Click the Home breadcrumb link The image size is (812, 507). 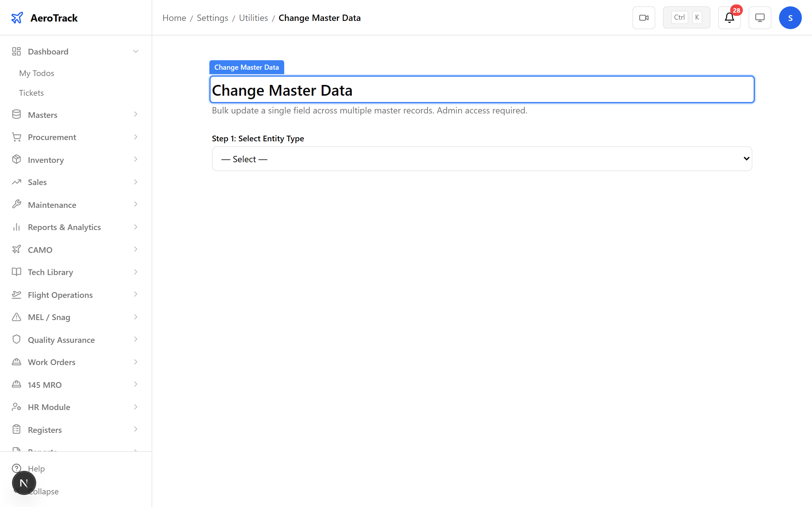174,17
